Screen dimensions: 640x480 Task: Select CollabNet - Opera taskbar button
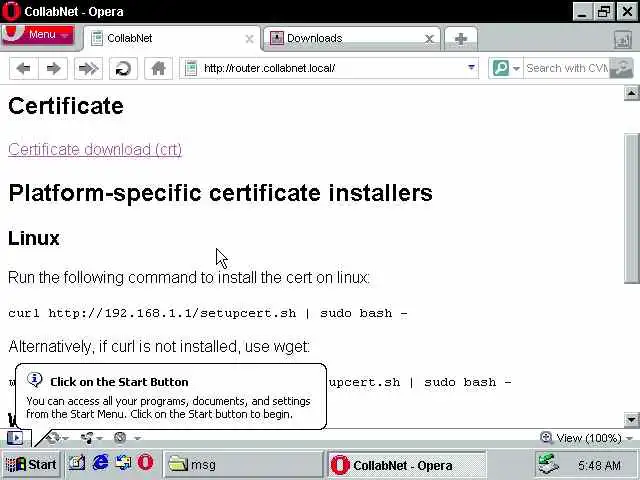[x=407, y=465]
